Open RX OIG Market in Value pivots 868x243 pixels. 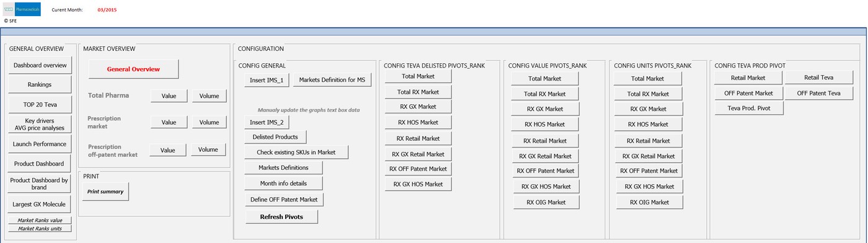coord(546,202)
